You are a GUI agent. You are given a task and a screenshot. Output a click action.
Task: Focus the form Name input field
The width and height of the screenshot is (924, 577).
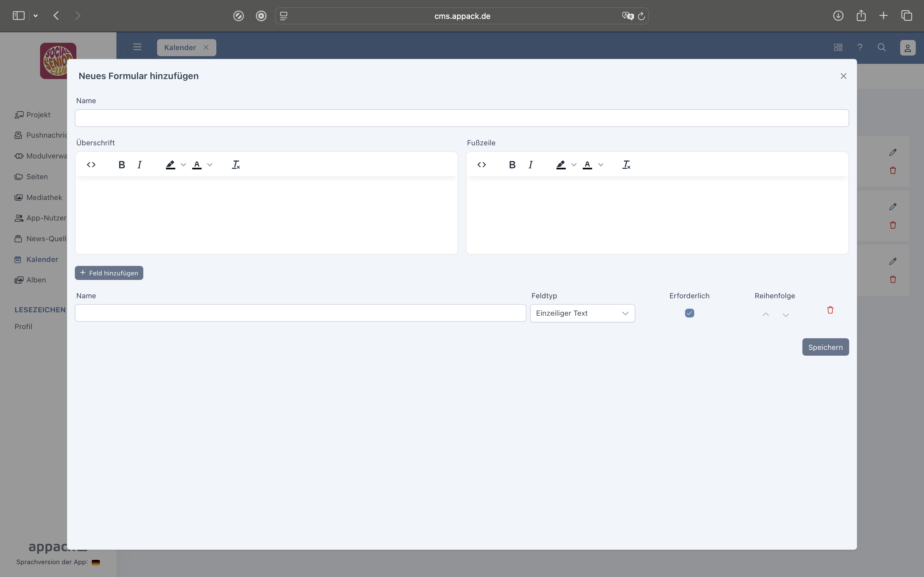[462, 118]
